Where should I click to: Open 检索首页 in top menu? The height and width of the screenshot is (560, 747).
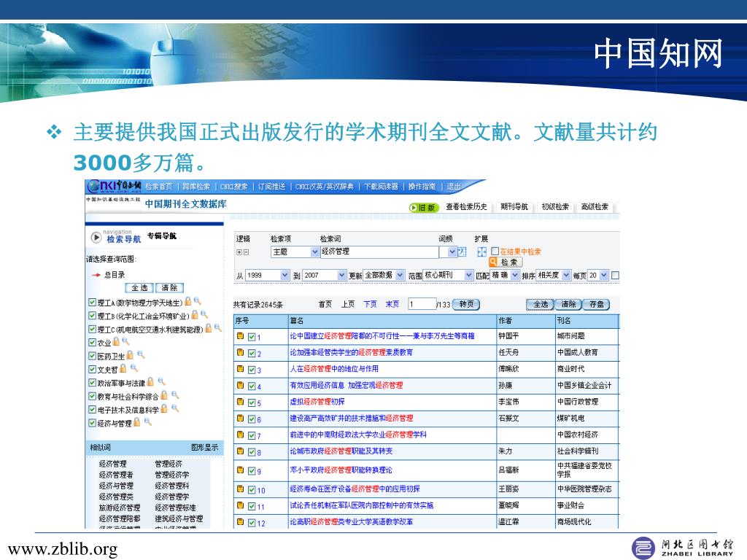tap(159, 187)
